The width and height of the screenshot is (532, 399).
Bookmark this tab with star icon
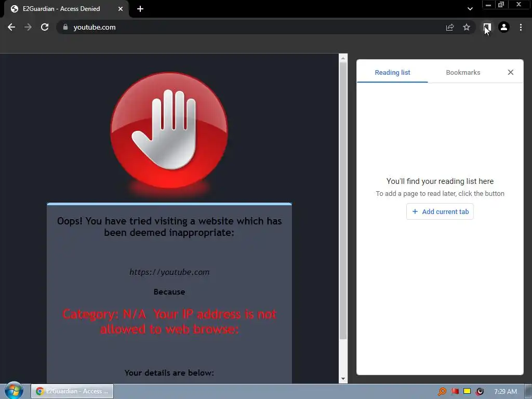[467, 27]
